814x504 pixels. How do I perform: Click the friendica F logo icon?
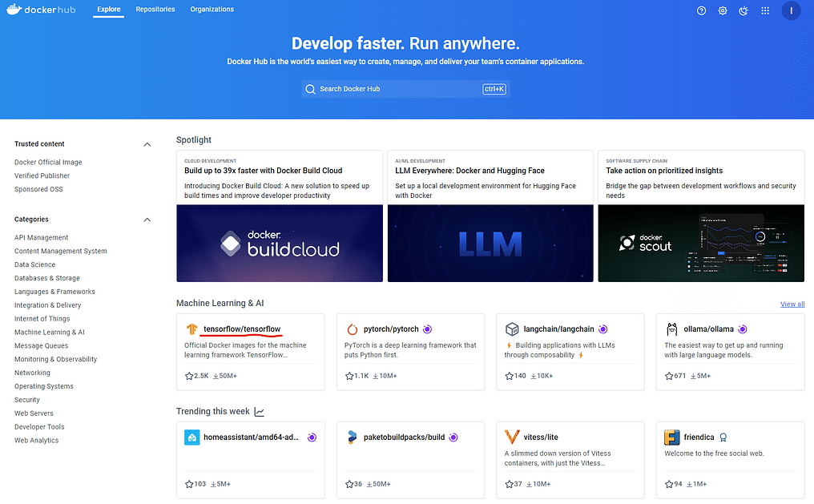[x=671, y=437]
